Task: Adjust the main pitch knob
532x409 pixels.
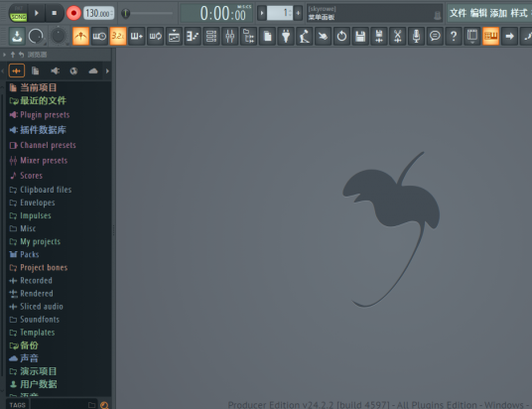Action: pyautogui.click(x=59, y=36)
